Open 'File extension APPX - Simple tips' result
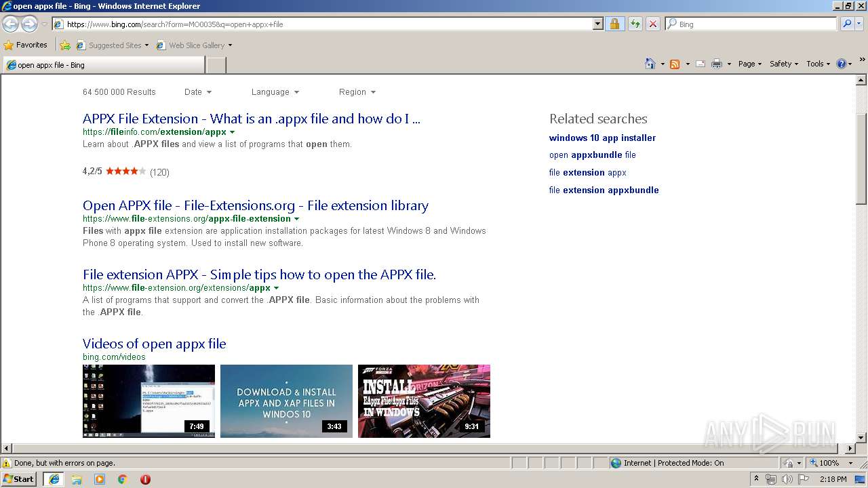The height and width of the screenshot is (488, 868). coord(259,274)
